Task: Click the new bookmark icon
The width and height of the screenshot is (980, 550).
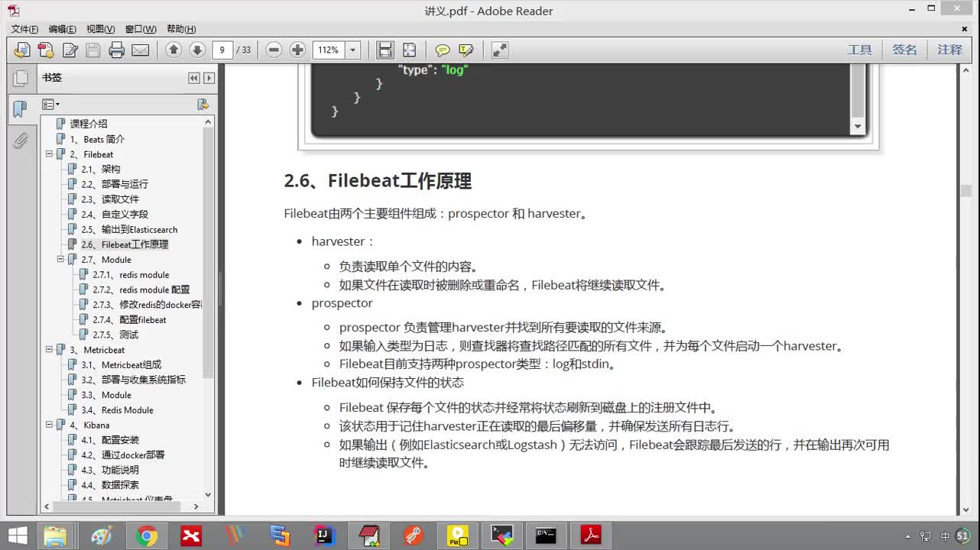Action: 203,105
